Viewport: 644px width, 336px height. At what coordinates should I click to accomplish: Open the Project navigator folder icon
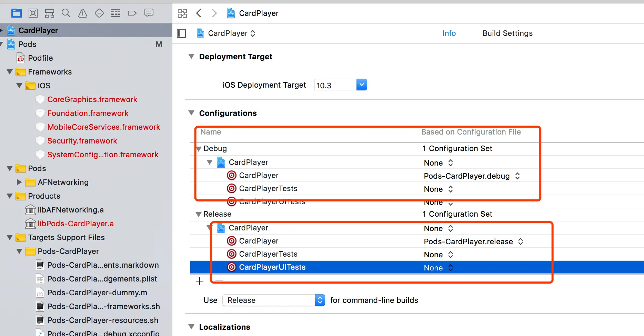(x=17, y=13)
